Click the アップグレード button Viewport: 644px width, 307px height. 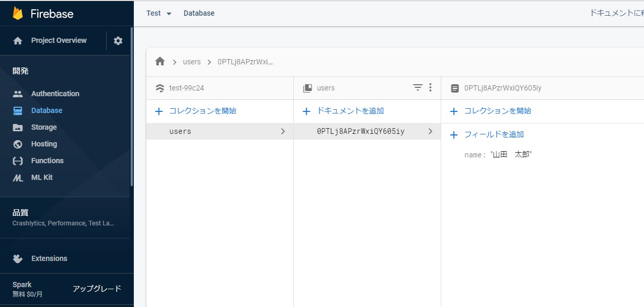point(97,289)
